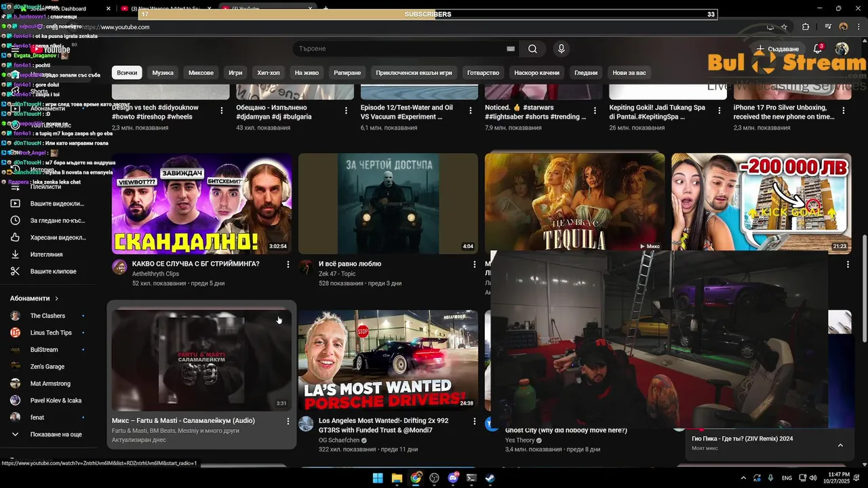The height and width of the screenshot is (488, 868).
Task: Open the taskbar clock and date
Action: pos(838,478)
